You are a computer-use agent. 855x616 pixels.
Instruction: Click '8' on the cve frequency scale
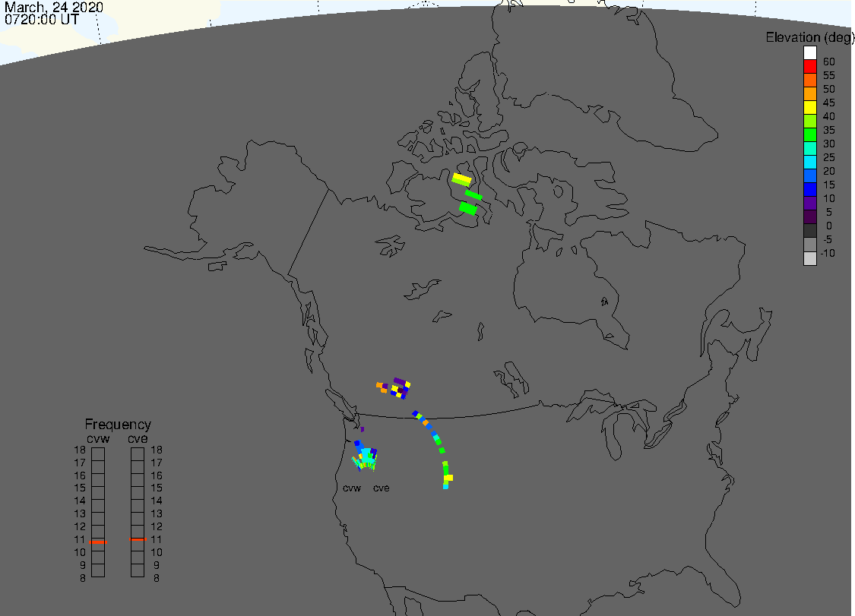[x=157, y=578]
